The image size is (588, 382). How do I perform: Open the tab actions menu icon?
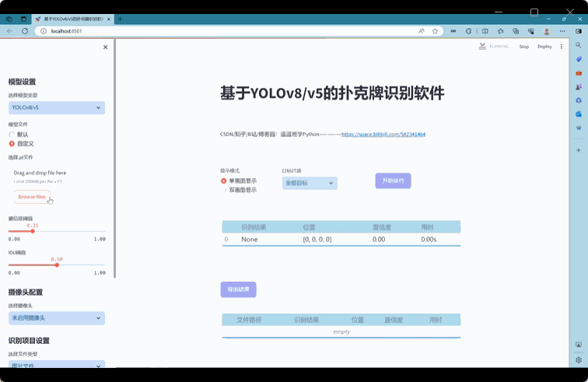click(23, 19)
